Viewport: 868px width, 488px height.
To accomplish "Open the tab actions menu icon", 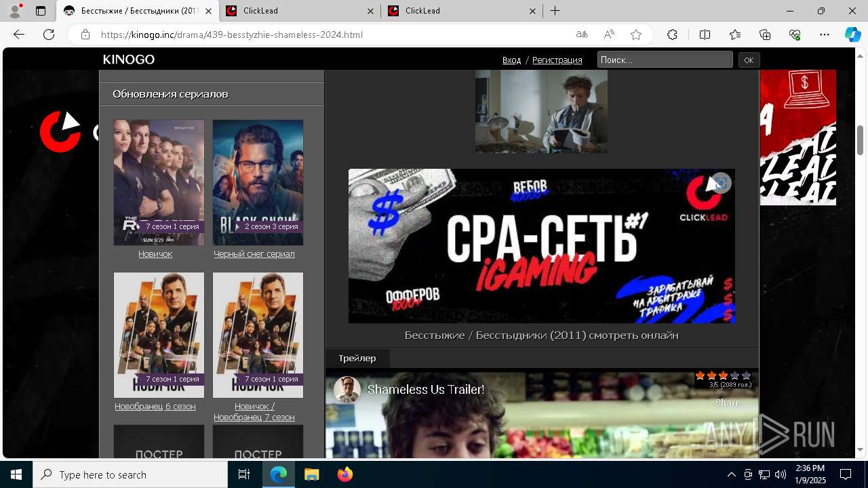I will point(41,11).
